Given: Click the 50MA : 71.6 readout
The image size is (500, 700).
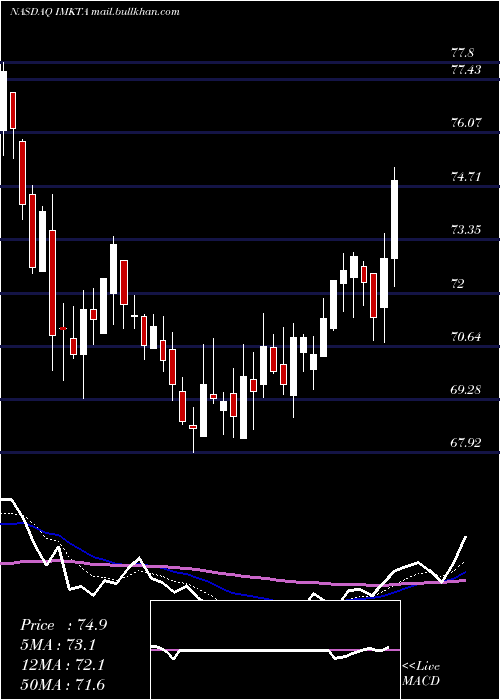Looking at the screenshot, I should (x=62, y=685).
